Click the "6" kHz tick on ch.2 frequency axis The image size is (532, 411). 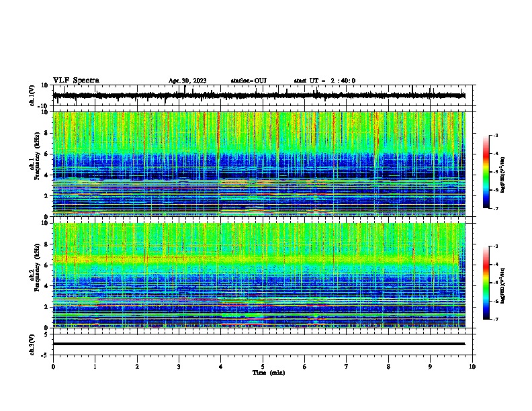[x=47, y=265]
